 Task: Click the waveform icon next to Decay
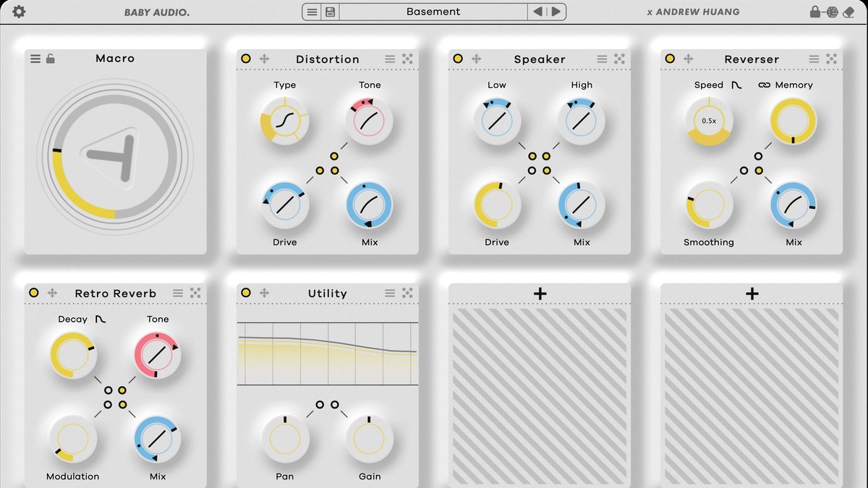(x=101, y=319)
